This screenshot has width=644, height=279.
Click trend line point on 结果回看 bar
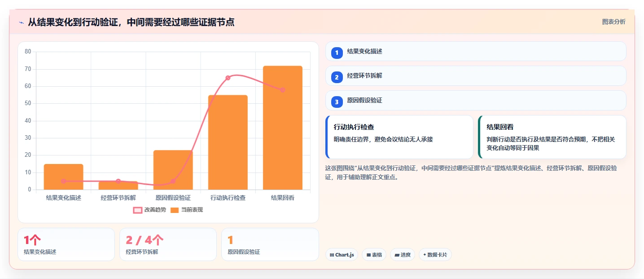[283, 90]
